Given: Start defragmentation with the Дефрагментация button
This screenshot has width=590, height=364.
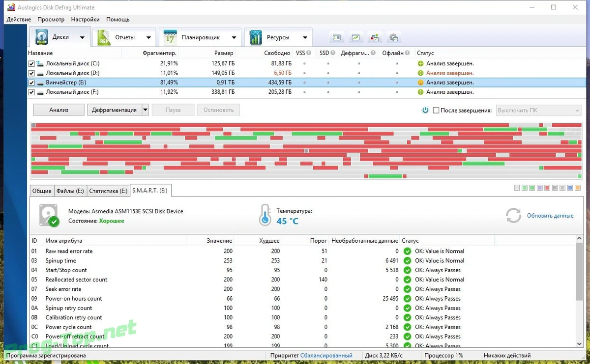Looking at the screenshot, I should pyautogui.click(x=115, y=110).
